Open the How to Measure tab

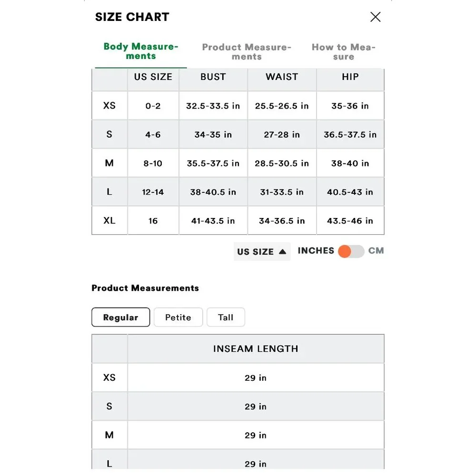(343, 52)
